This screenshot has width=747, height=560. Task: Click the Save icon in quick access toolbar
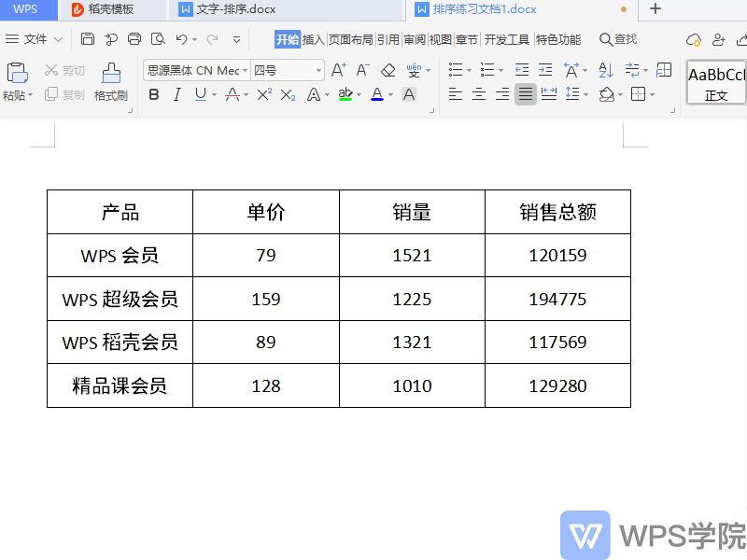tap(88, 39)
